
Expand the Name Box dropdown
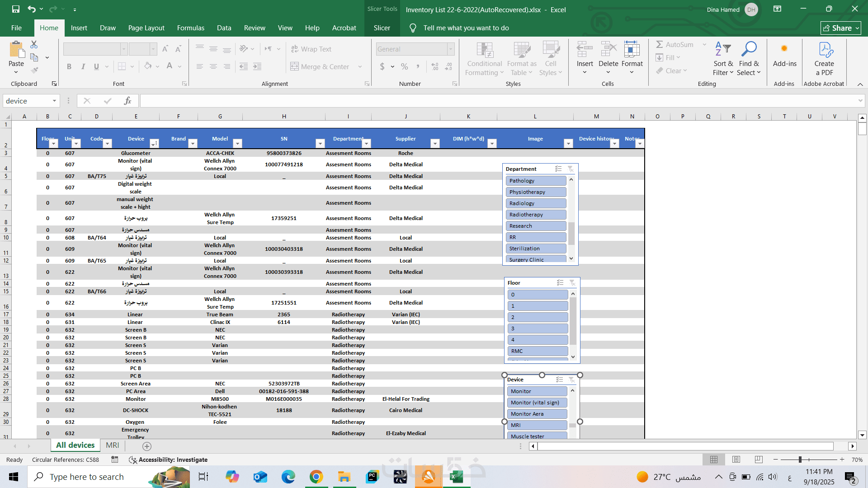(54, 101)
